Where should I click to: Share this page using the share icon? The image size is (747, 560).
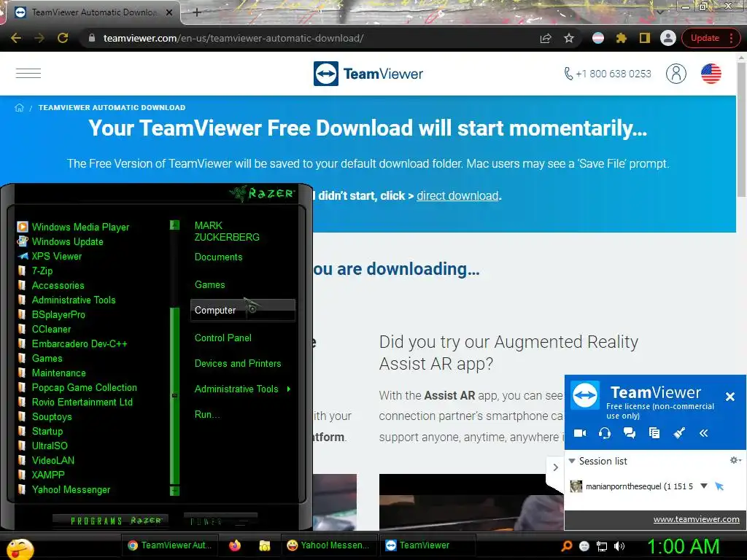coord(546,38)
